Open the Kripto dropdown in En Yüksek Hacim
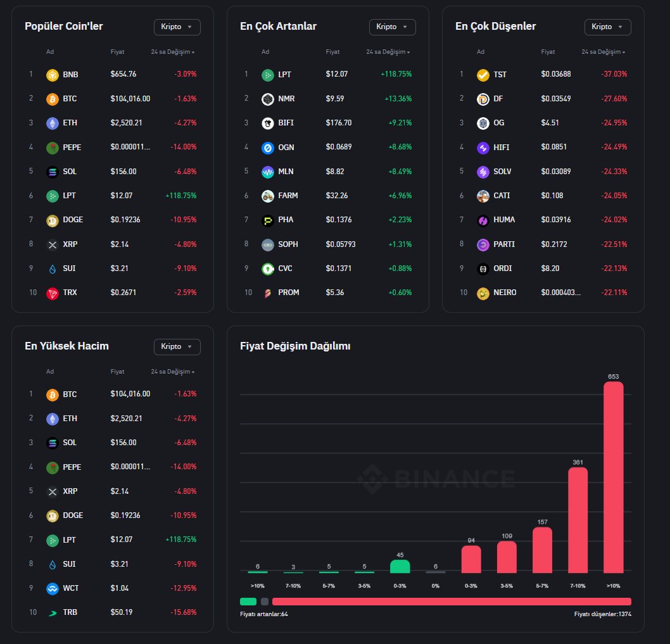Image resolution: width=670 pixels, height=644 pixels. point(177,346)
